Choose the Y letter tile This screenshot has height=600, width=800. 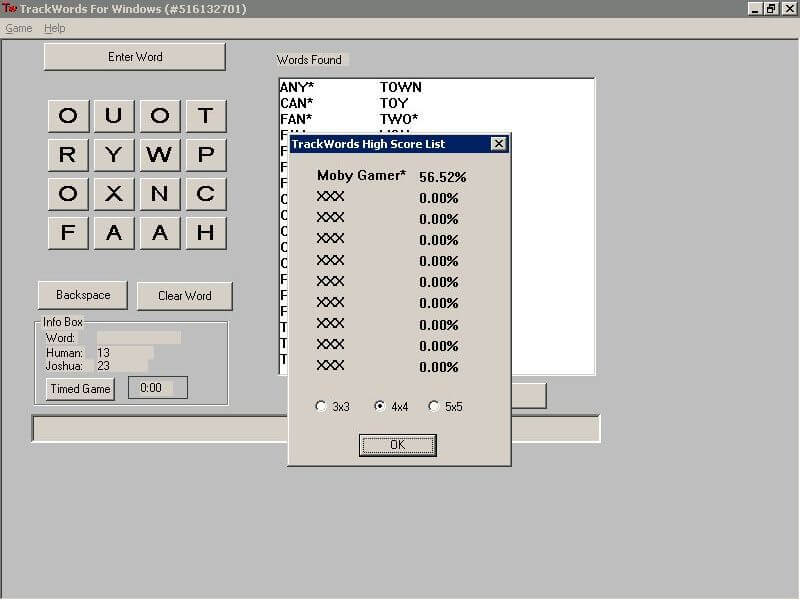tap(114, 155)
